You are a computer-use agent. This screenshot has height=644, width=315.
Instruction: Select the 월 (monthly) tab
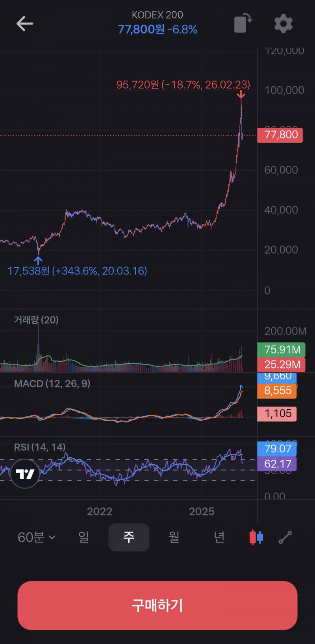(x=174, y=537)
